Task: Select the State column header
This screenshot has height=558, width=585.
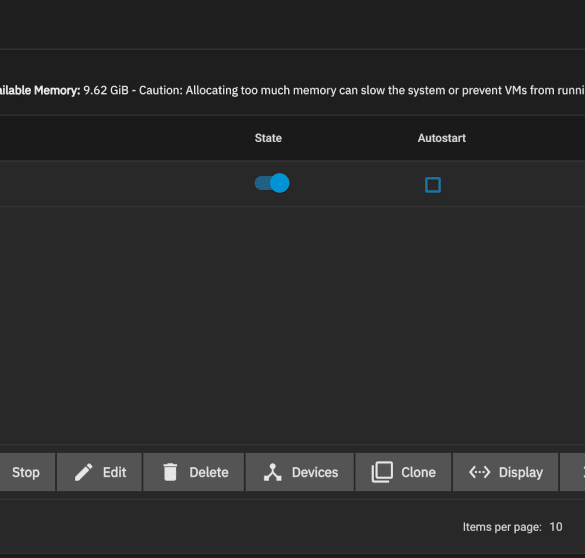Action: point(268,138)
